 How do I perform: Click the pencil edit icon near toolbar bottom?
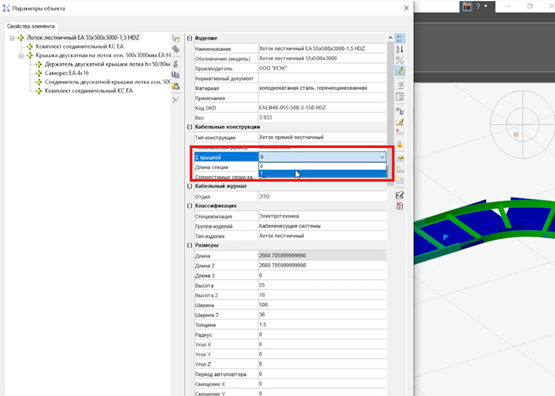[400, 195]
